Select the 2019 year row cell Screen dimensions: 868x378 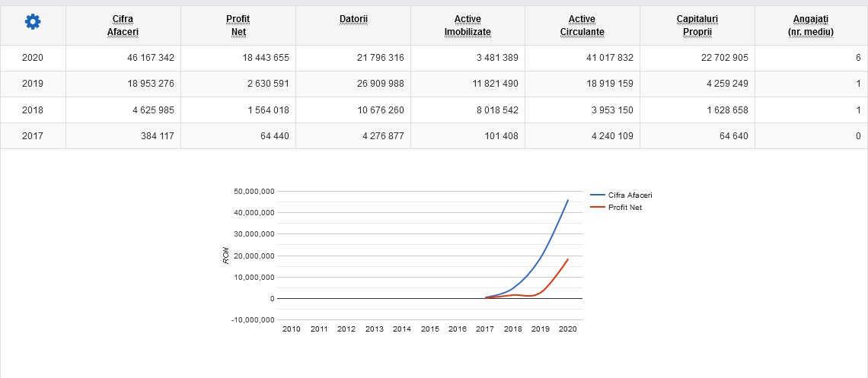[x=33, y=84]
